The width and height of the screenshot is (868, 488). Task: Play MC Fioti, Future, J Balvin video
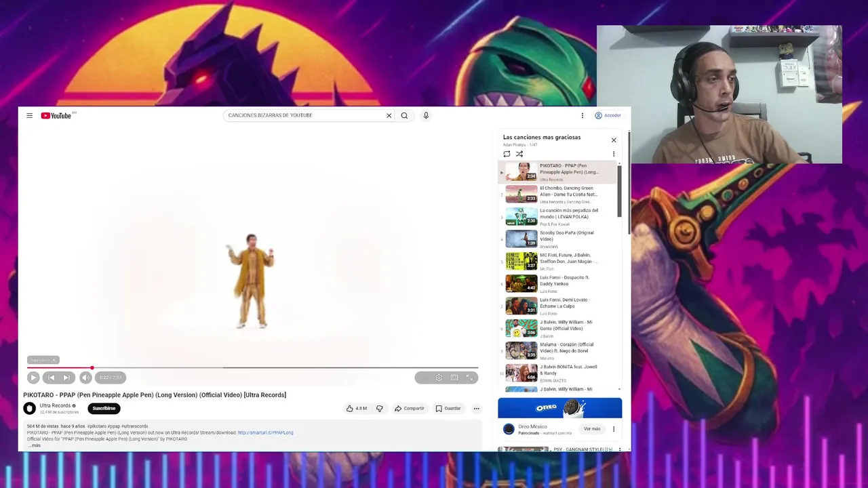558,262
